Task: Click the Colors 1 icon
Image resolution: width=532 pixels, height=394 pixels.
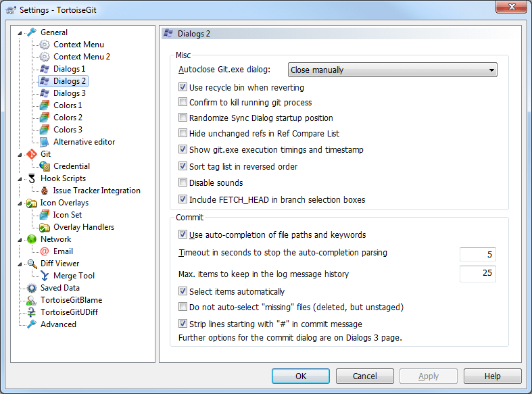Action: [x=45, y=105]
